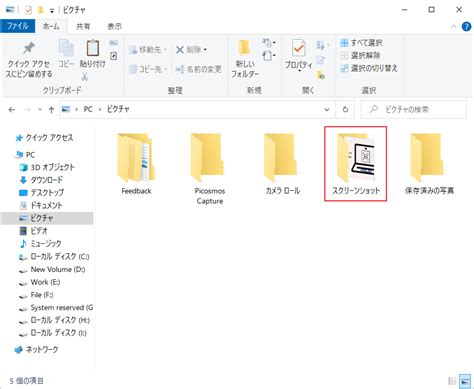Viewport: 474px width, 389px height.
Task: Click the up one level arrow
Action: click(x=51, y=109)
